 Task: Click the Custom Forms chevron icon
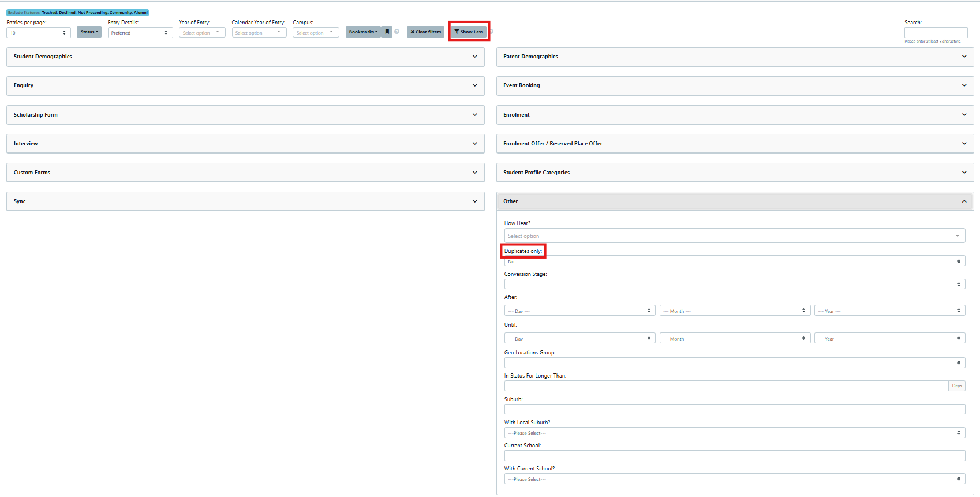[x=474, y=173]
